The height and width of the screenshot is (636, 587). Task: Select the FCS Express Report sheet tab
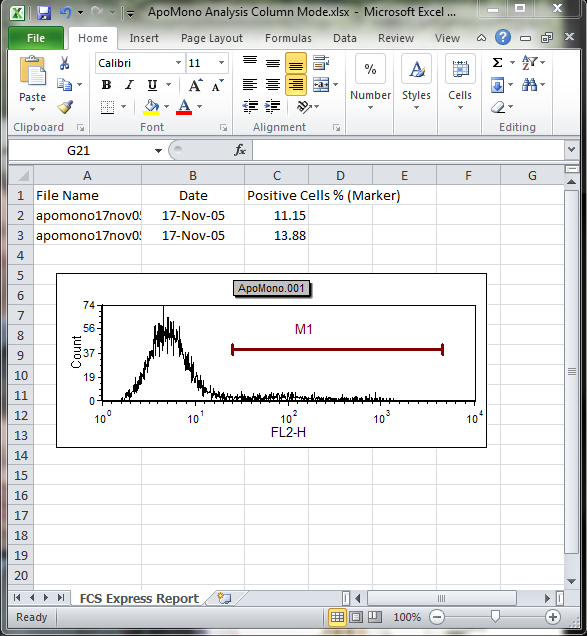pyautogui.click(x=139, y=598)
